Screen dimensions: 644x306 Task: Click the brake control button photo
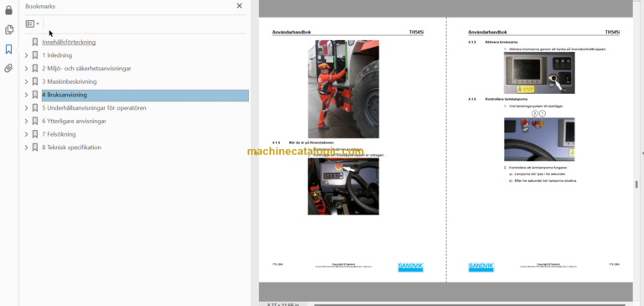point(539,73)
